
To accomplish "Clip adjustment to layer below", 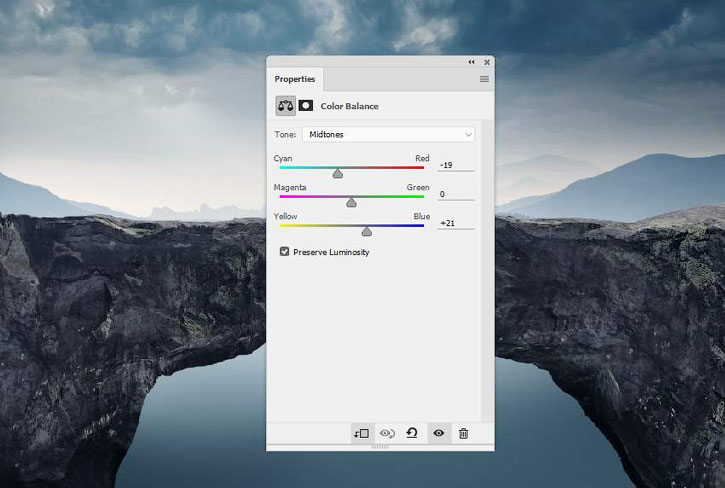I will tap(362, 433).
